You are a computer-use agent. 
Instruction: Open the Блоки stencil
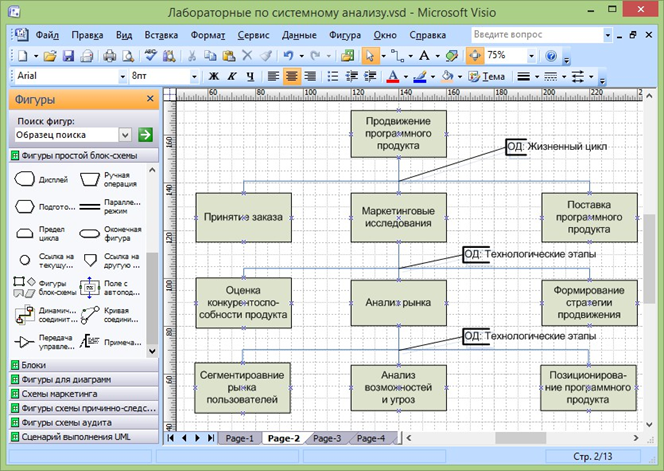click(84, 365)
